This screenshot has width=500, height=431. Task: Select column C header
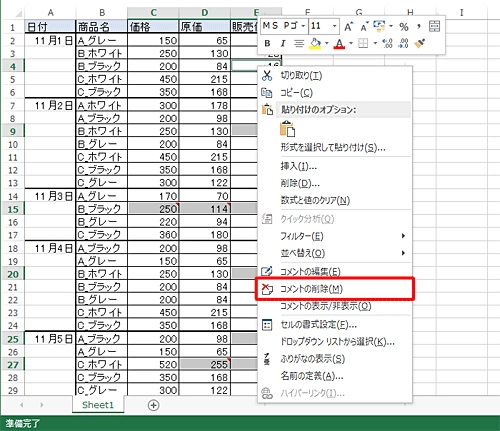click(153, 13)
